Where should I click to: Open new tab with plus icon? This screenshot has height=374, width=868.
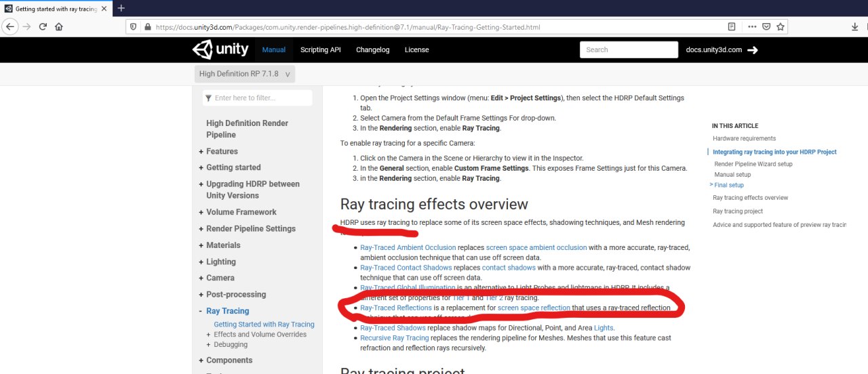121,8
